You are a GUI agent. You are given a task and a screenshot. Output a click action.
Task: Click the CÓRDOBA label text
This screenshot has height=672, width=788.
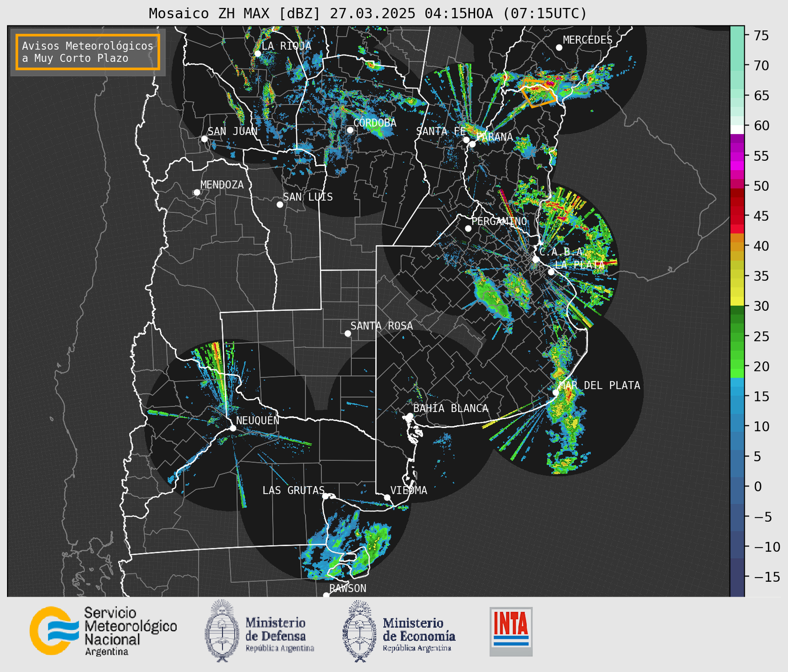tap(375, 123)
